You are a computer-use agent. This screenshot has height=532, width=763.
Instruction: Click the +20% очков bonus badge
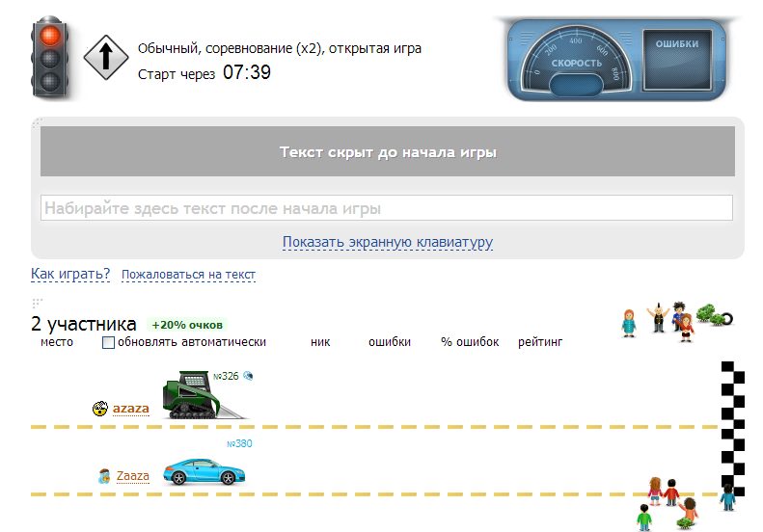click(x=187, y=325)
